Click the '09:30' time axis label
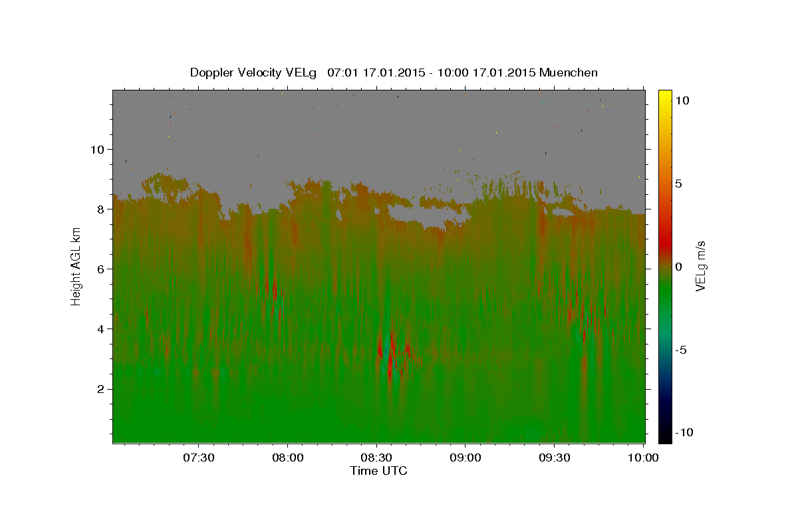798x532 pixels. pyautogui.click(x=554, y=458)
